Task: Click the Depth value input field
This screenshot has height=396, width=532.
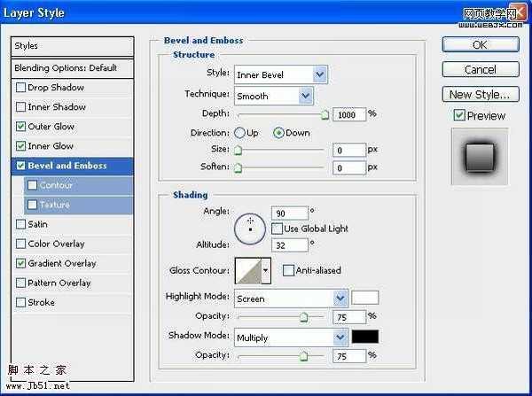Action: click(348, 114)
